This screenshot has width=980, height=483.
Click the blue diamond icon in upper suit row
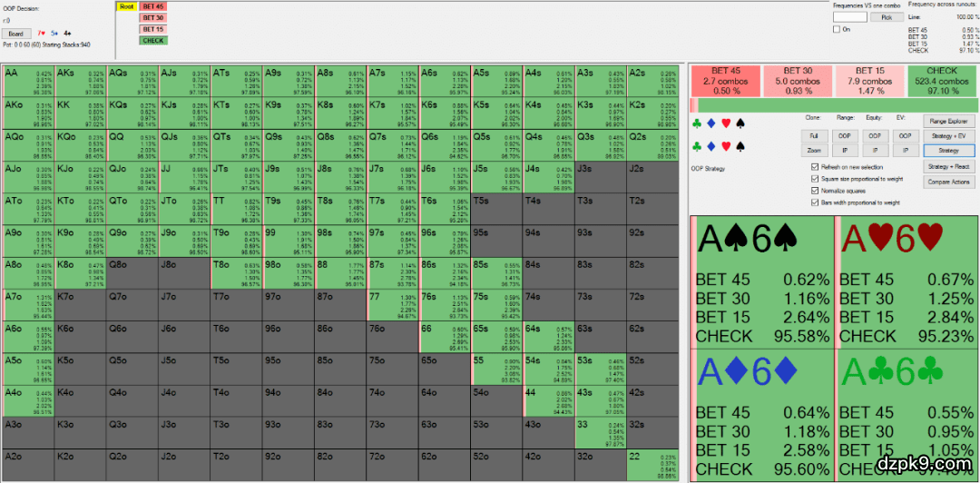(710, 123)
